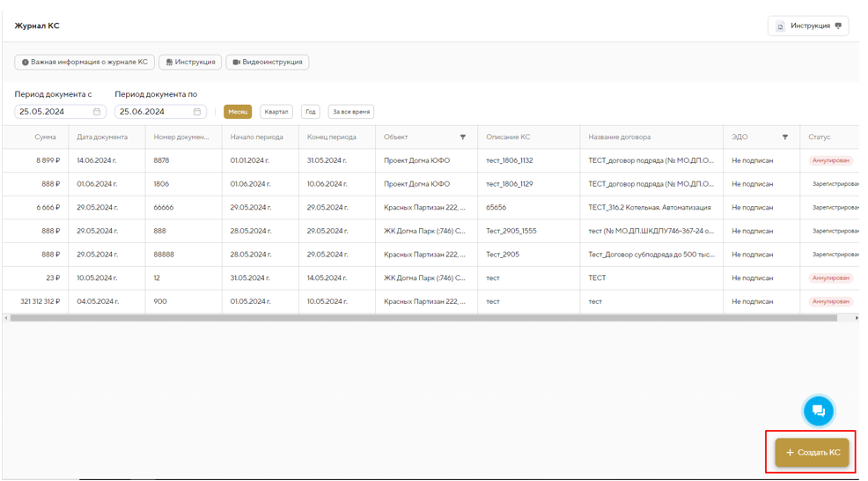Viewport: 868px width, 481px height.
Task: Open filter on the Объект column
Action: pos(463,137)
